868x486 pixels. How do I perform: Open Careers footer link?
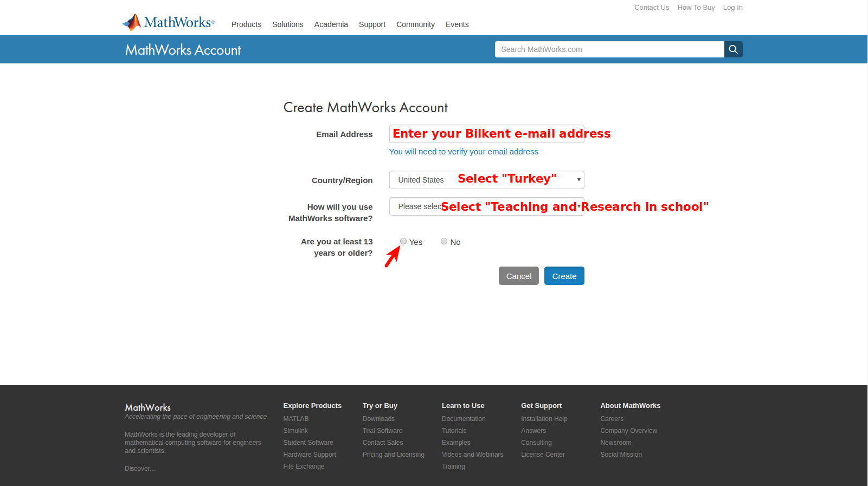coord(612,419)
